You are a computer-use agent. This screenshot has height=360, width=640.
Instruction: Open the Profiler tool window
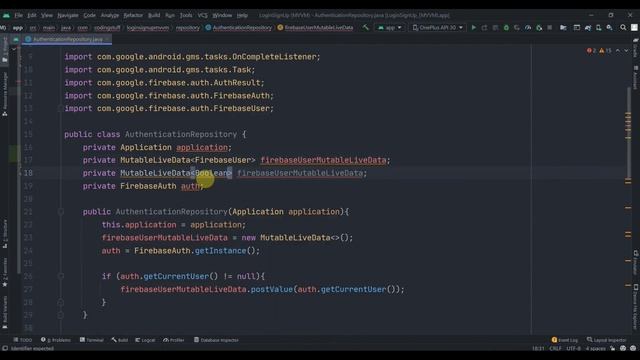tap(174, 340)
